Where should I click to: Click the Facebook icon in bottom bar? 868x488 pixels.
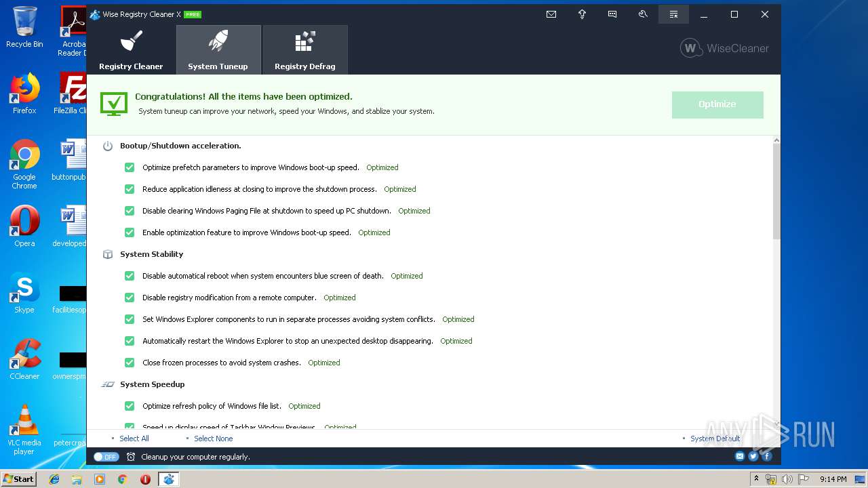(767, 456)
